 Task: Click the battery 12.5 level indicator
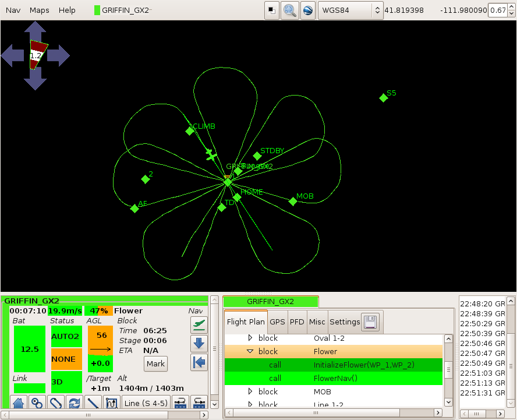click(30, 349)
